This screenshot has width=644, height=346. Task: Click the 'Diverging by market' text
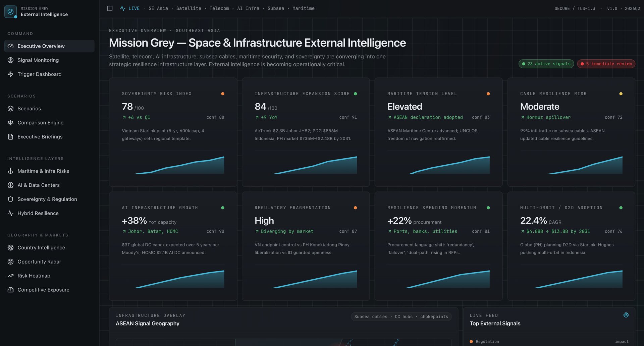click(287, 232)
